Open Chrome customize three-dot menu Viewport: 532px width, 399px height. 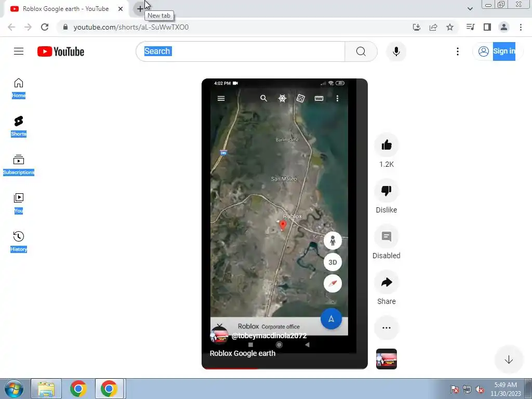coord(521,27)
